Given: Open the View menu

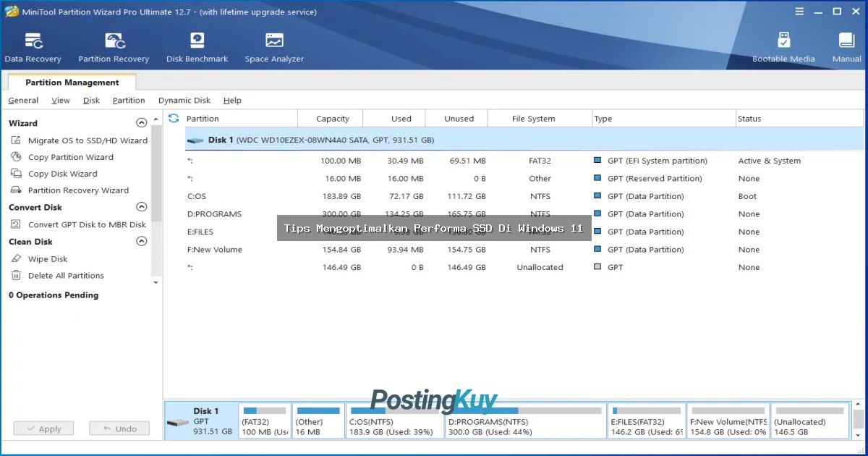Looking at the screenshot, I should pyautogui.click(x=61, y=101).
